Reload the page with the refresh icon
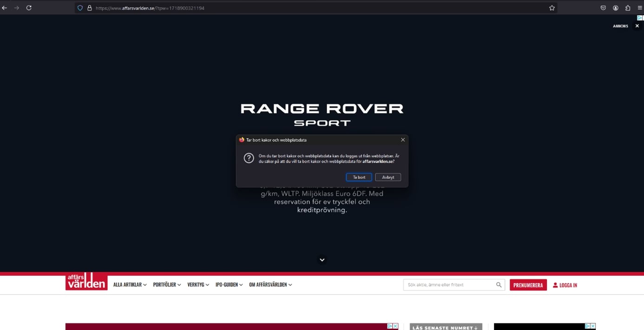 pyautogui.click(x=29, y=8)
